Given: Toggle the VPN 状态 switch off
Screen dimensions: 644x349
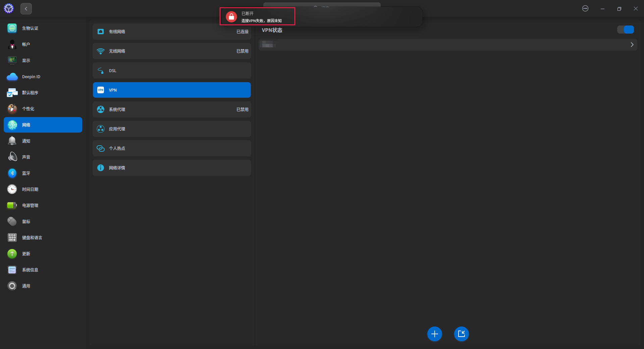Looking at the screenshot, I should tap(625, 30).
